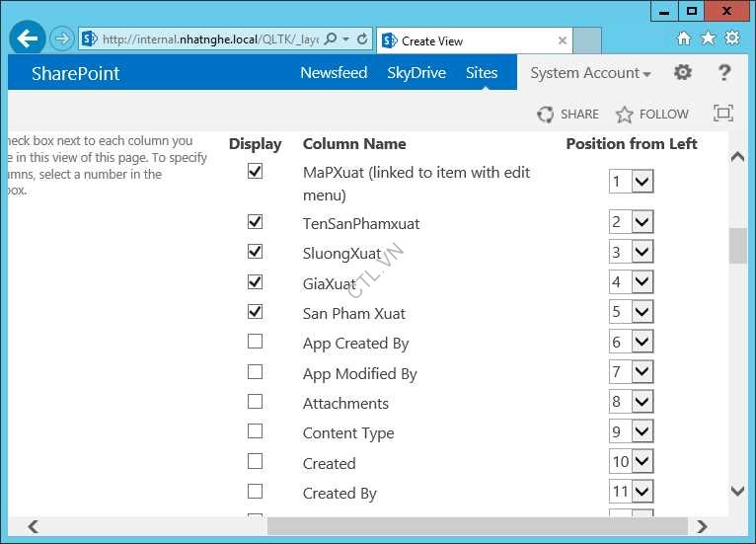Expand position dropdown for GiaXuat column
Viewport: 756px width, 544px height.
coord(642,282)
